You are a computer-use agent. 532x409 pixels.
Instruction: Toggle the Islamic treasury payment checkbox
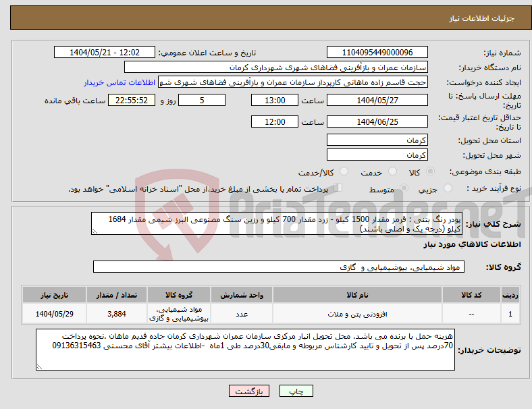tap(338, 188)
